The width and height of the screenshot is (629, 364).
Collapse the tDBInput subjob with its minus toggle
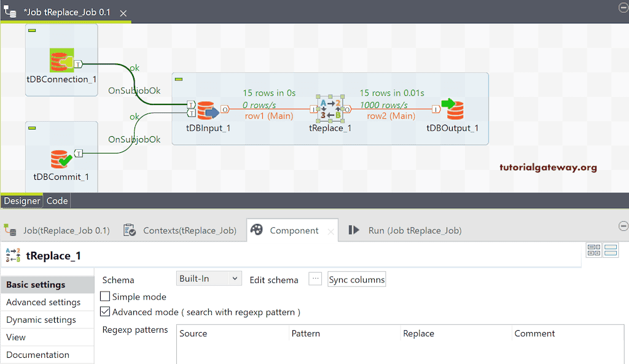[x=178, y=79]
